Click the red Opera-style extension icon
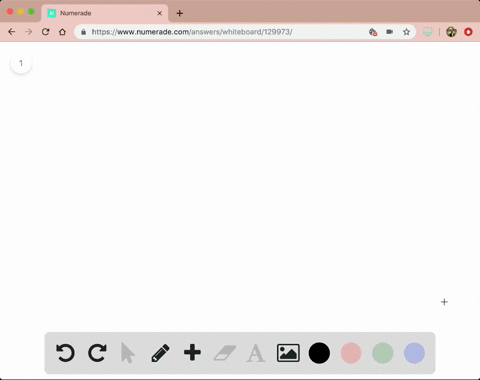The image size is (480, 380). 468,32
